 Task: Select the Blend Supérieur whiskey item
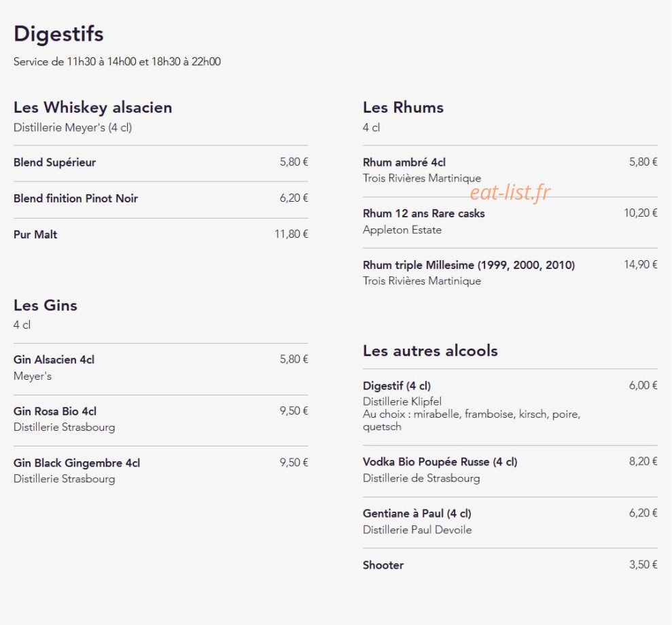(161, 162)
